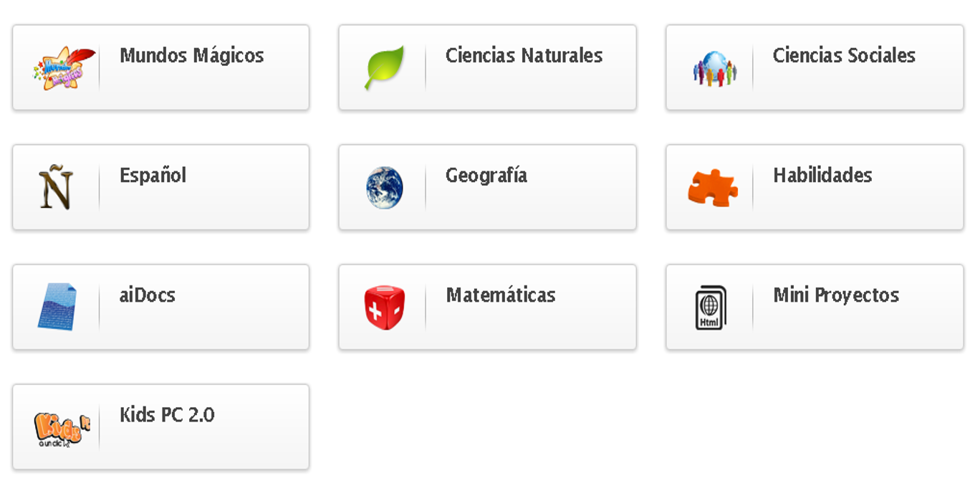The width and height of the screenshot is (980, 486).
Task: Open the Mundos Mágicos section
Action: [x=192, y=54]
